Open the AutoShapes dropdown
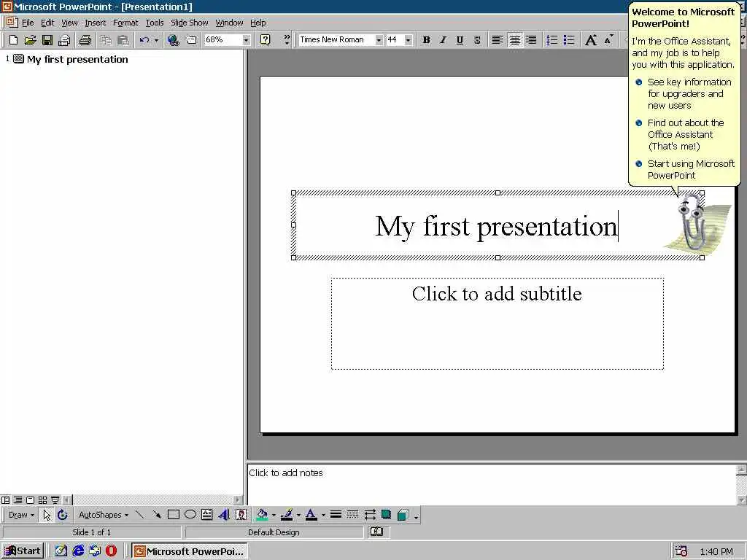The image size is (747, 560). tap(104, 515)
